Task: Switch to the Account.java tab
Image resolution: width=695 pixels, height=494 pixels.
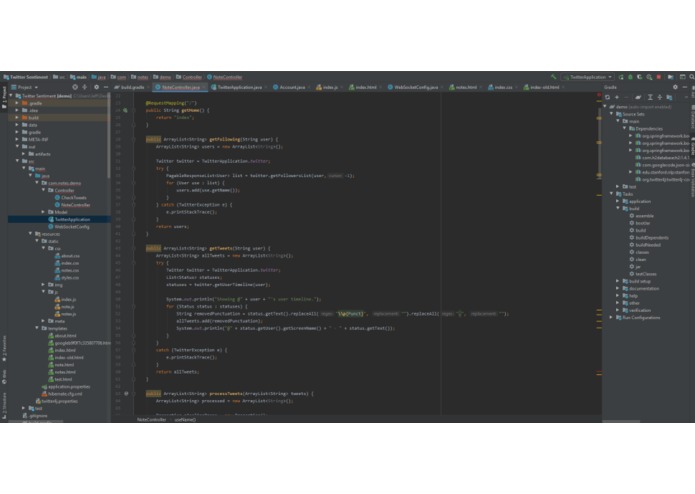Action: 292,87
